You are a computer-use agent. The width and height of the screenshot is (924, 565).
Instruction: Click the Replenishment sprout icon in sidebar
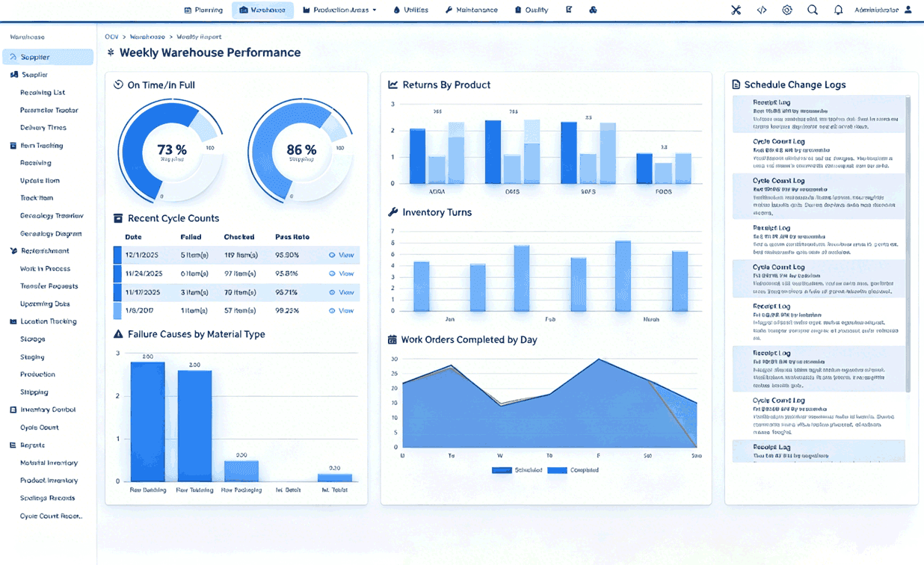(13, 251)
